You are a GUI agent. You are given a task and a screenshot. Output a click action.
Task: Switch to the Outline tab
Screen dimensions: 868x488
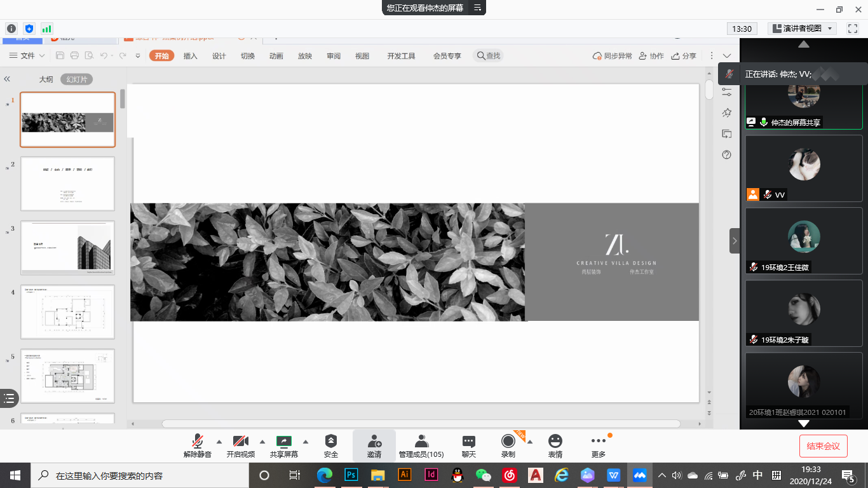pyautogui.click(x=46, y=79)
